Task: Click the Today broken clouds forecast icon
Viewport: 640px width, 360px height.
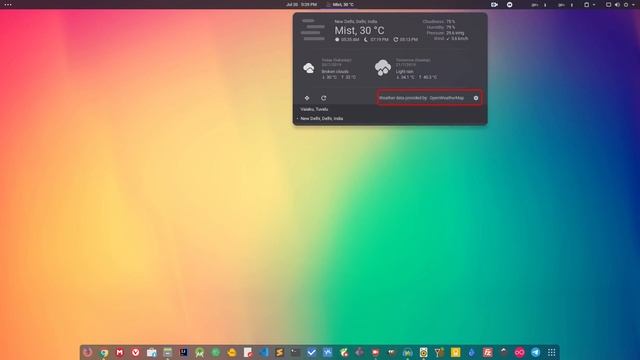Action: click(309, 68)
